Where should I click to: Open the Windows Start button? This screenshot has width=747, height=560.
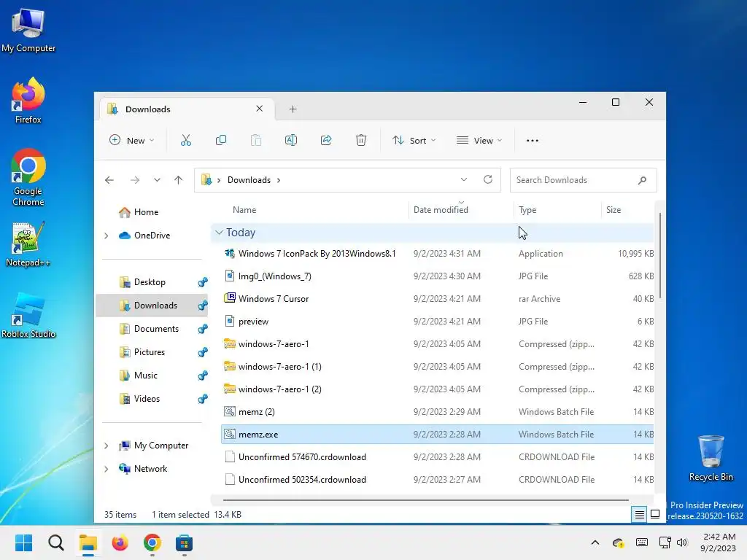point(23,542)
